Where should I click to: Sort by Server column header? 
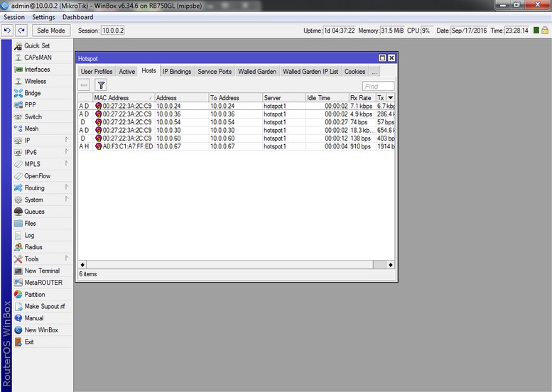click(x=283, y=98)
